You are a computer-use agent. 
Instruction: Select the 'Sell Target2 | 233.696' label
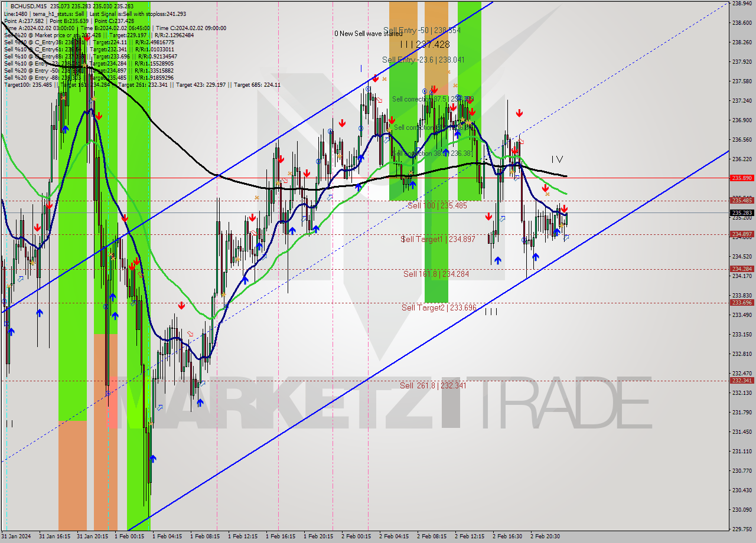(439, 308)
